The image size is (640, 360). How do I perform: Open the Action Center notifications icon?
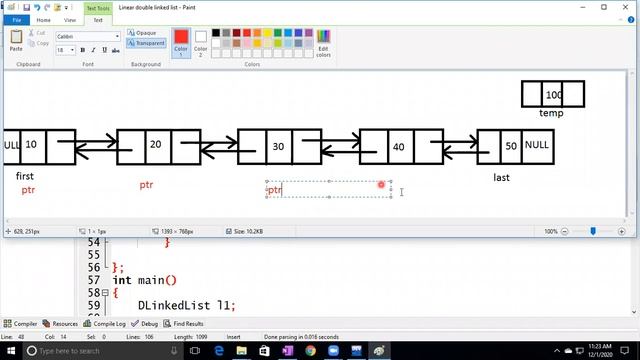pyautogui.click(x=624, y=351)
